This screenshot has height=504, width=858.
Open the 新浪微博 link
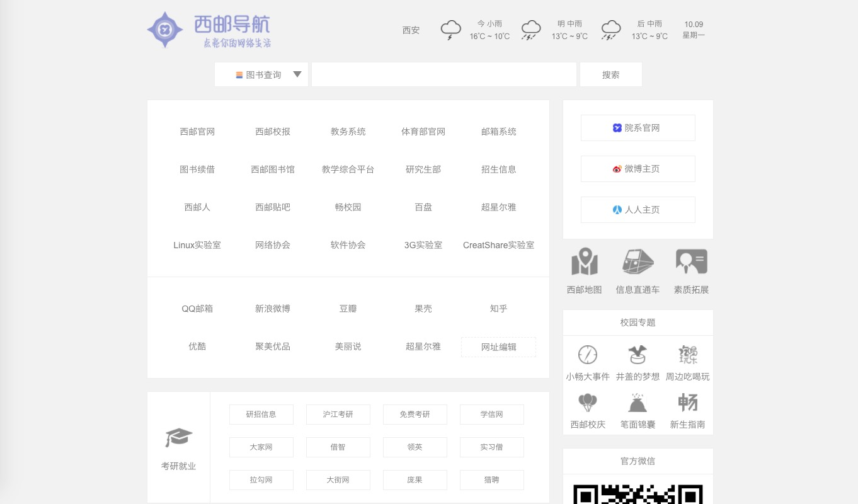click(x=273, y=309)
